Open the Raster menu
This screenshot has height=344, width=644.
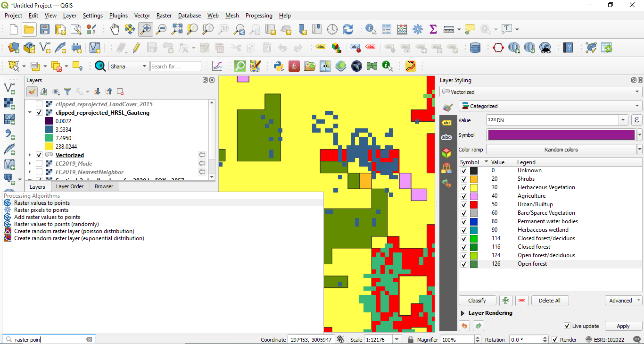click(164, 16)
